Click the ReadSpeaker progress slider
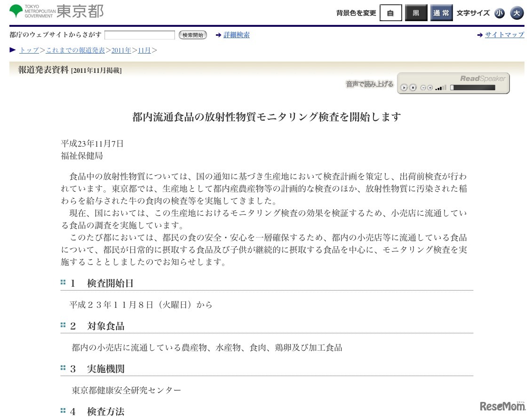This screenshot has height=417, width=532. [x=473, y=88]
